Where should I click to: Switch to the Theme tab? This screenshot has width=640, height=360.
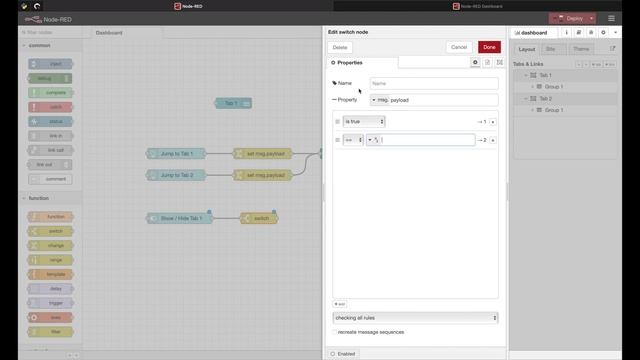[581, 49]
